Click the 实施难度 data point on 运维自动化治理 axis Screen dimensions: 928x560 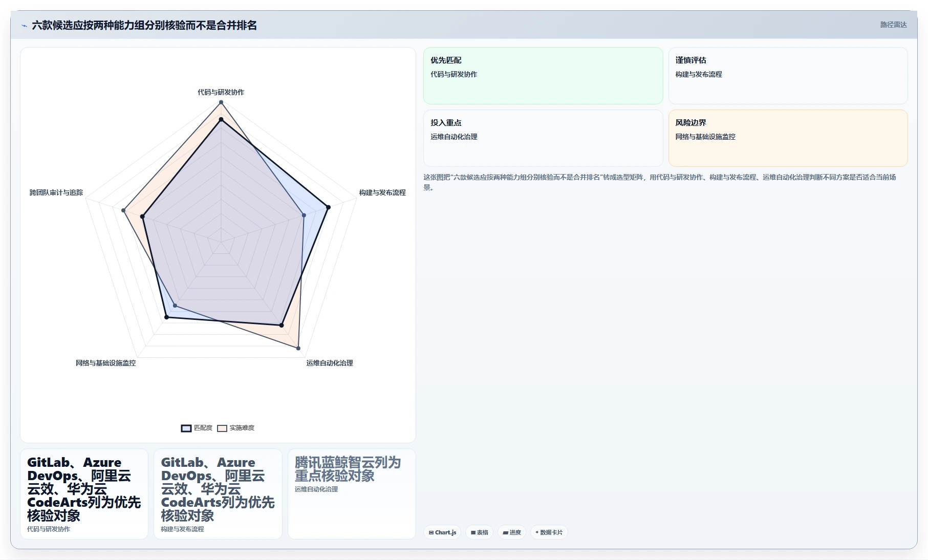(x=298, y=348)
